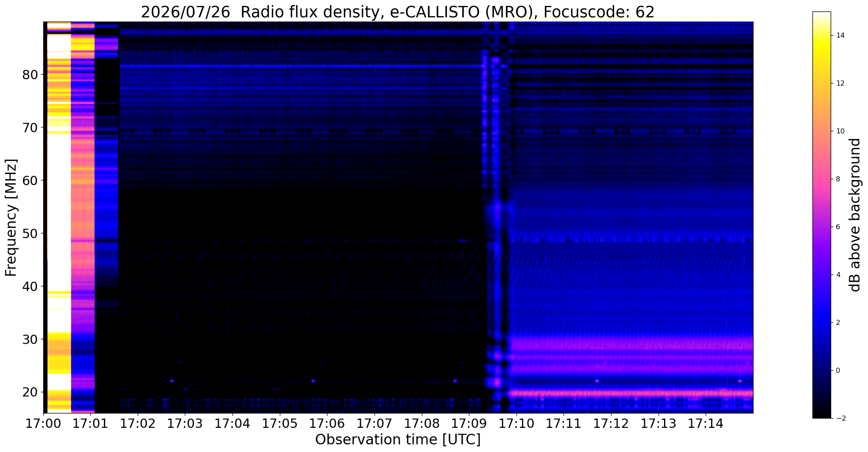Click the 17:06 time tick label
Image resolution: width=868 pixels, height=452 pixels.
(x=327, y=423)
